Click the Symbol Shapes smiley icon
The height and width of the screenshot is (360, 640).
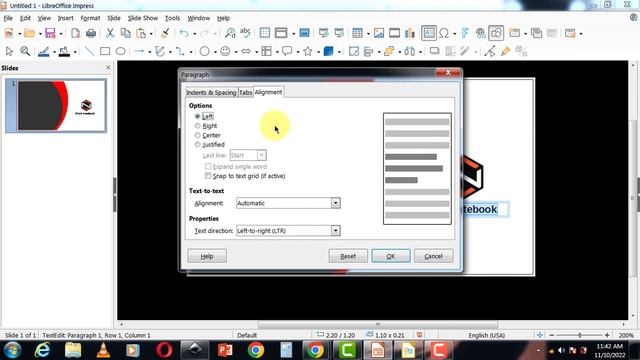(225, 51)
